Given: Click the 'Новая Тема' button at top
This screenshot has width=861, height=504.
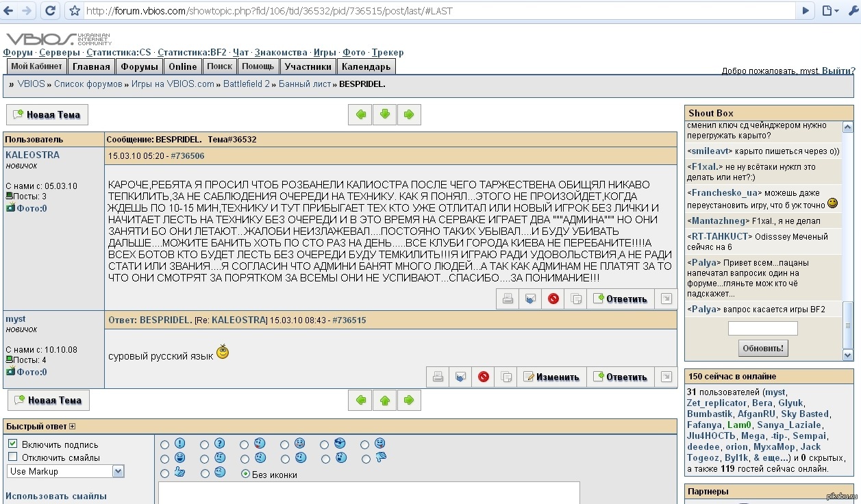Looking at the screenshot, I should pos(47,114).
